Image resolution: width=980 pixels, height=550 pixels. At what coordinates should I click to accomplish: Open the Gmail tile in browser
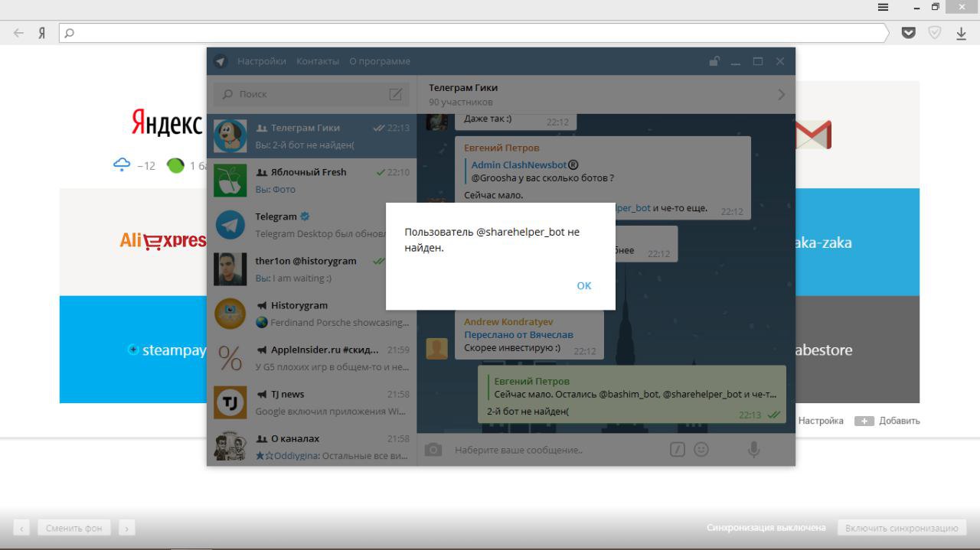pyautogui.click(x=857, y=135)
